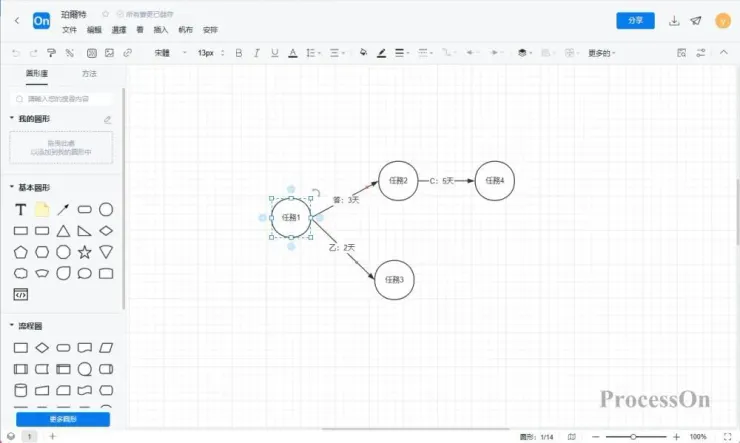Enter fullscreen with bottom-right icon
This screenshot has width=740, height=443.
click(727, 437)
